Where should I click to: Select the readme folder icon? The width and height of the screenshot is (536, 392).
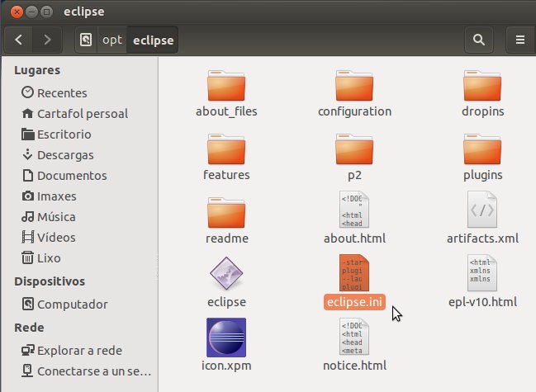[x=226, y=213]
